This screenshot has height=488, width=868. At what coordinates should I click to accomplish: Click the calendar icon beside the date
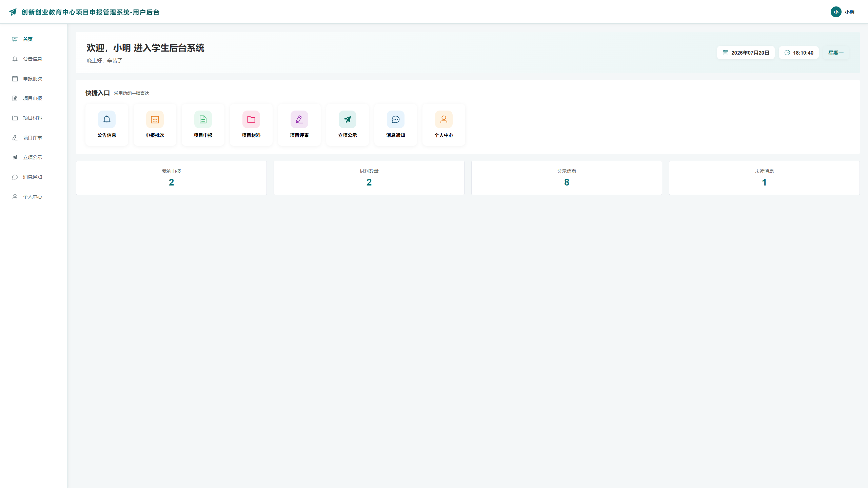[x=725, y=53]
